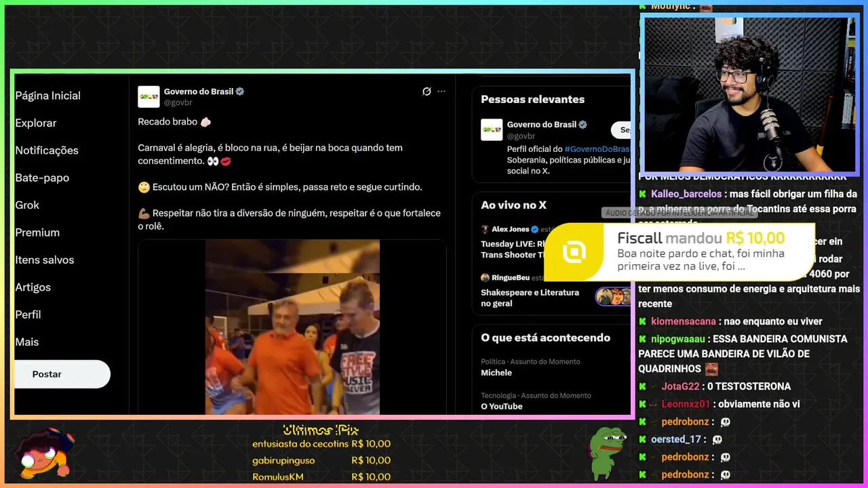Click JotaG22 username in chat
This screenshot has width=868, height=488.
tap(680, 386)
